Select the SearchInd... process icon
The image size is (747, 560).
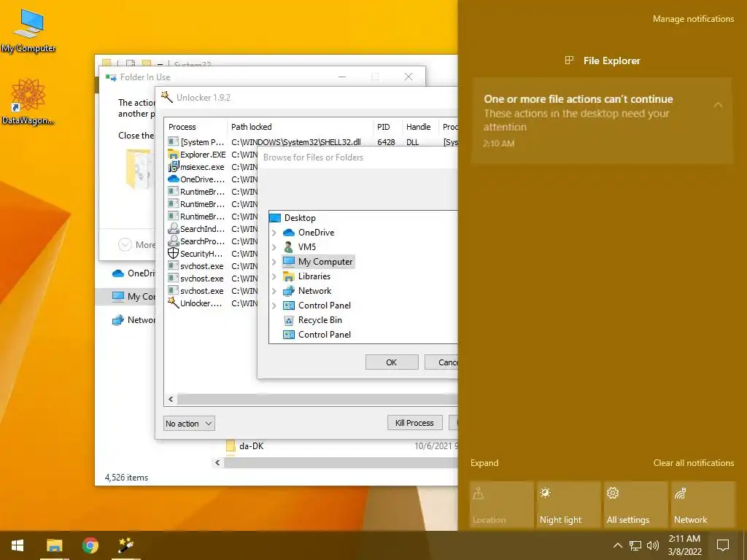[x=174, y=228]
